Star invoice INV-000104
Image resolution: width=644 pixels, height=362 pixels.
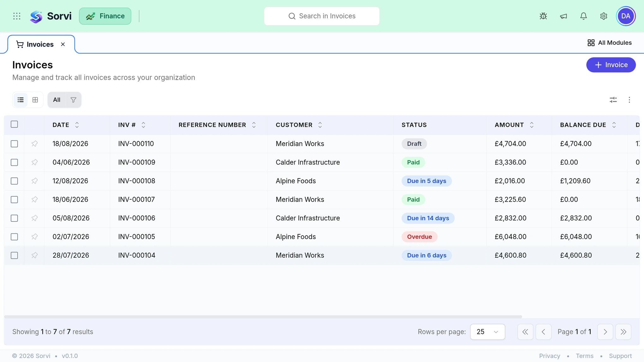click(x=34, y=255)
